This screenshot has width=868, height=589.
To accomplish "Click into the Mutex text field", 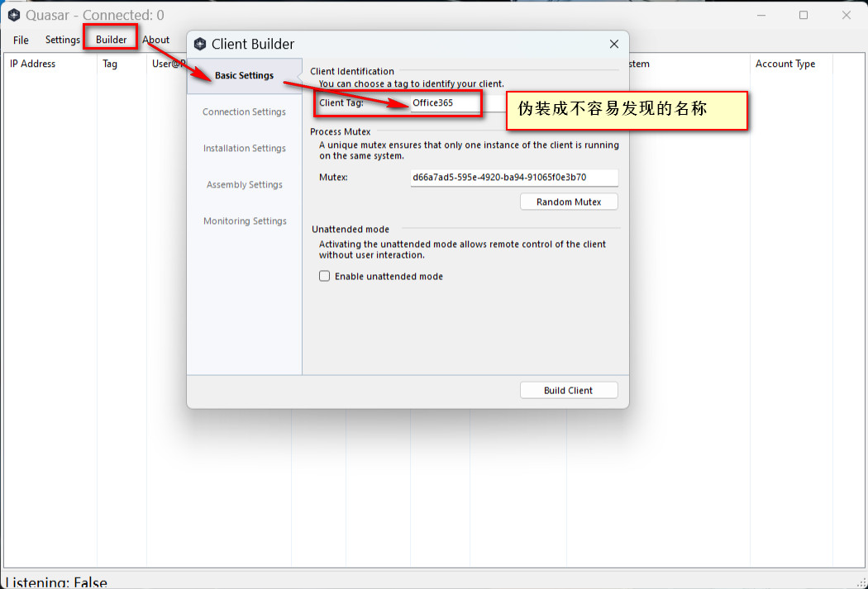I will (514, 178).
